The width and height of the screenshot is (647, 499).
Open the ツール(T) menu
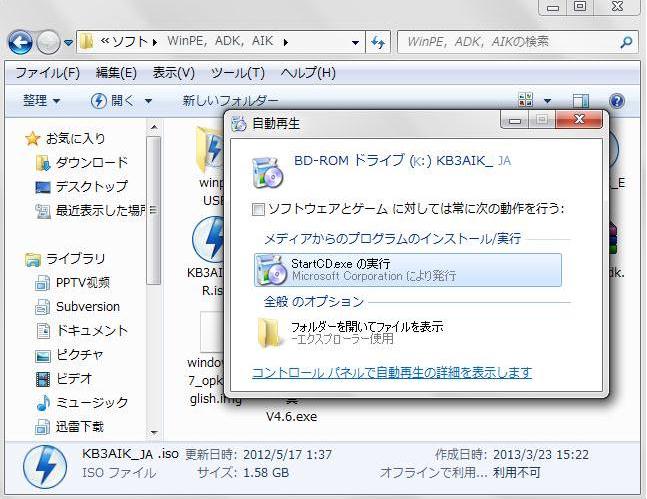237,73
